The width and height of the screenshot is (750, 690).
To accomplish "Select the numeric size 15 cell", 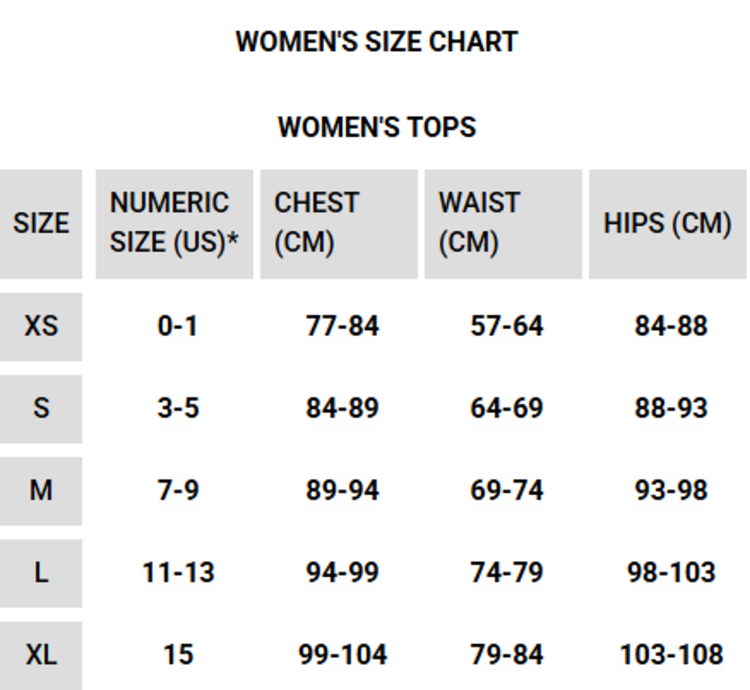I will click(x=178, y=654).
